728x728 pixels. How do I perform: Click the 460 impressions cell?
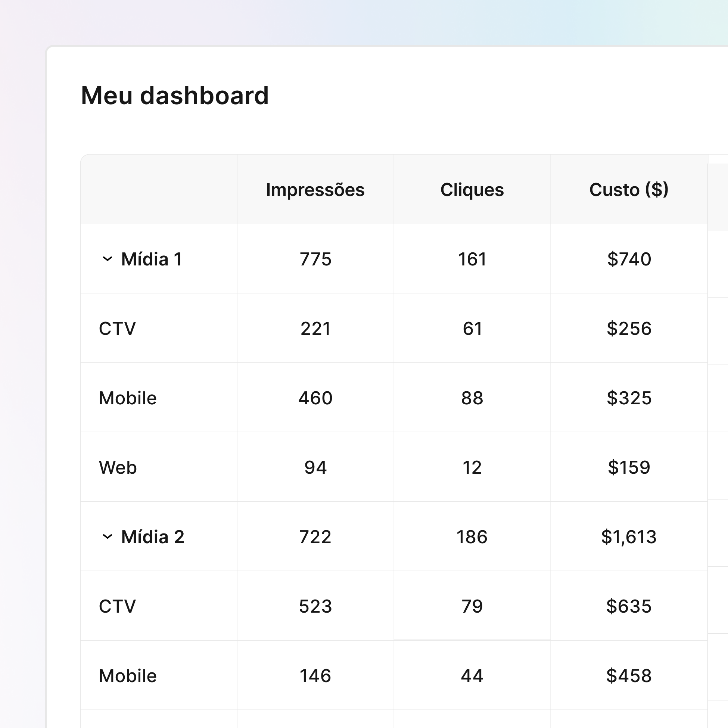pyautogui.click(x=315, y=398)
